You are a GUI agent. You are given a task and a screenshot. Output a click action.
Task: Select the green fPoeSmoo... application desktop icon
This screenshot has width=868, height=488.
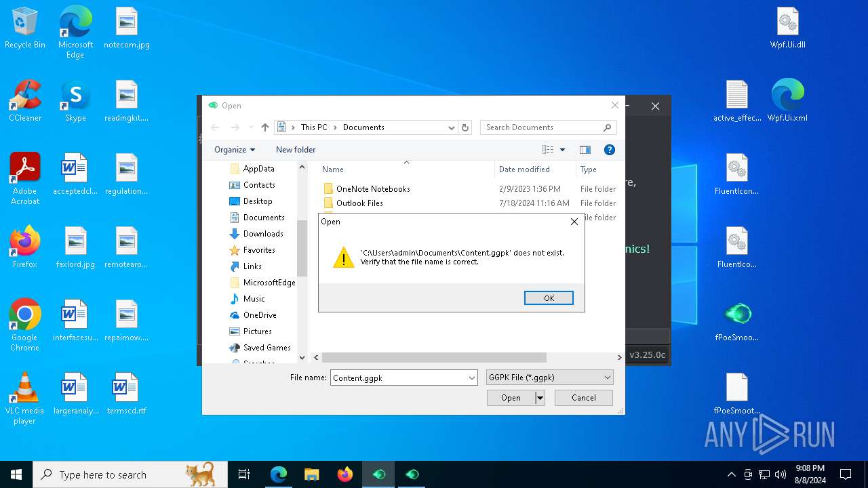pyautogui.click(x=737, y=321)
